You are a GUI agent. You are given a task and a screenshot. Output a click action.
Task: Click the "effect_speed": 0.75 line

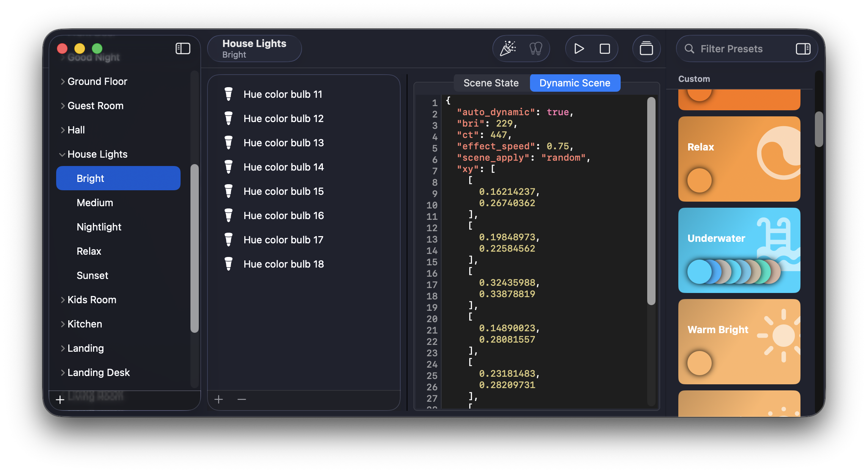[x=515, y=146]
